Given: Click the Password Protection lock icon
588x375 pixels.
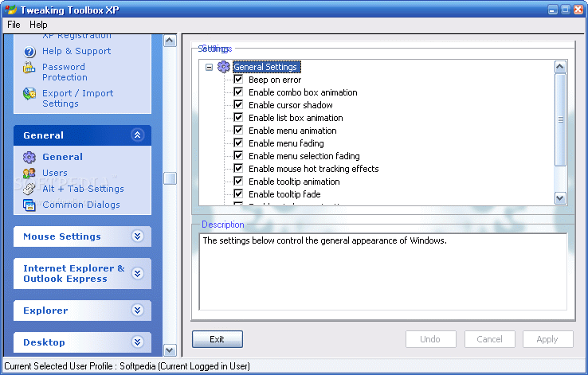Looking at the screenshot, I should [29, 68].
